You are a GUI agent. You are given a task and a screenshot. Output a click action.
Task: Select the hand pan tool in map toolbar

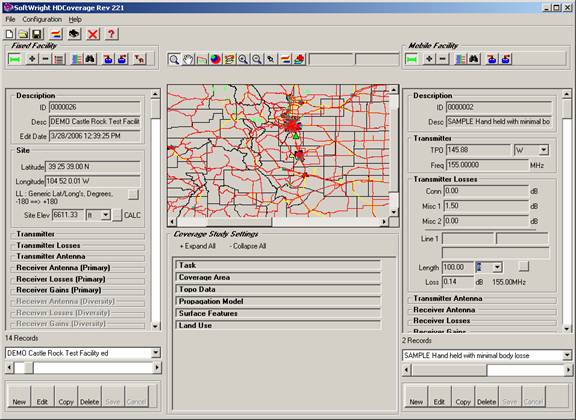(188, 59)
